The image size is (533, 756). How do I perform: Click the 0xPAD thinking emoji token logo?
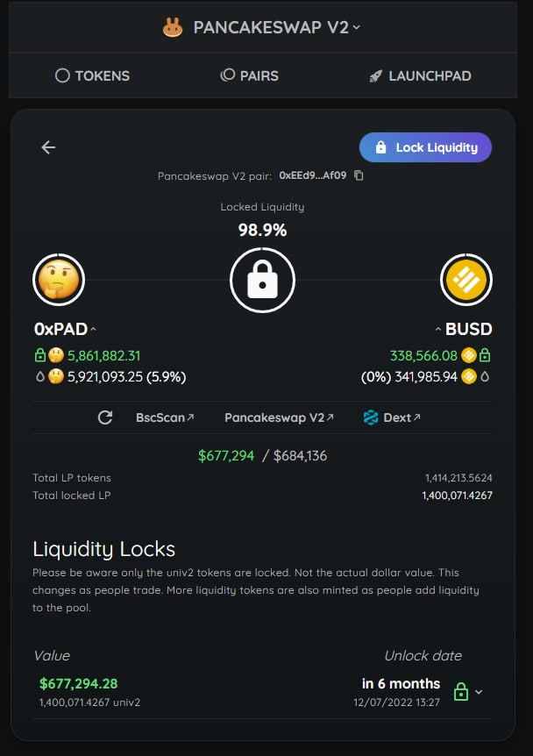coord(59,280)
